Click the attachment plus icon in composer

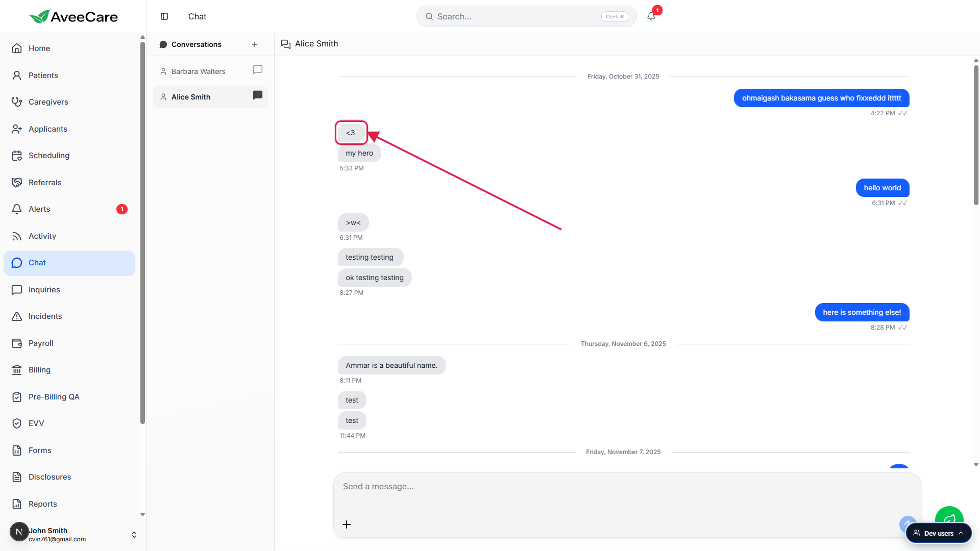tap(347, 524)
